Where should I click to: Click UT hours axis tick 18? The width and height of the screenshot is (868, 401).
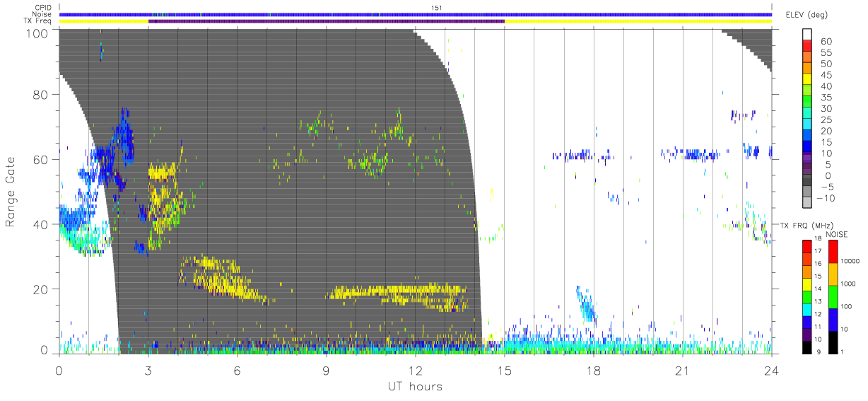594,370
